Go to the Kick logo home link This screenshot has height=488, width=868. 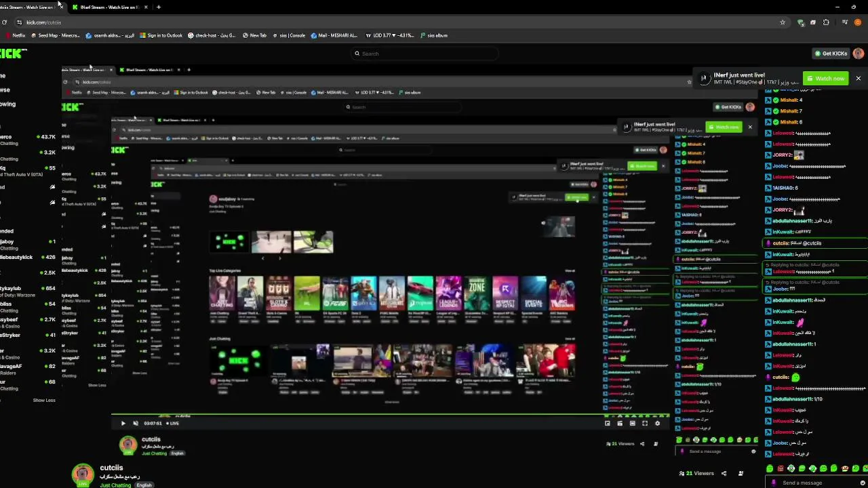[x=14, y=54]
